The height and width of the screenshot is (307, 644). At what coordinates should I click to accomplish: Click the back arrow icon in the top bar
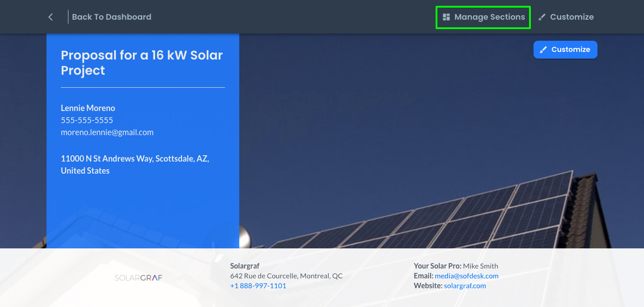50,17
